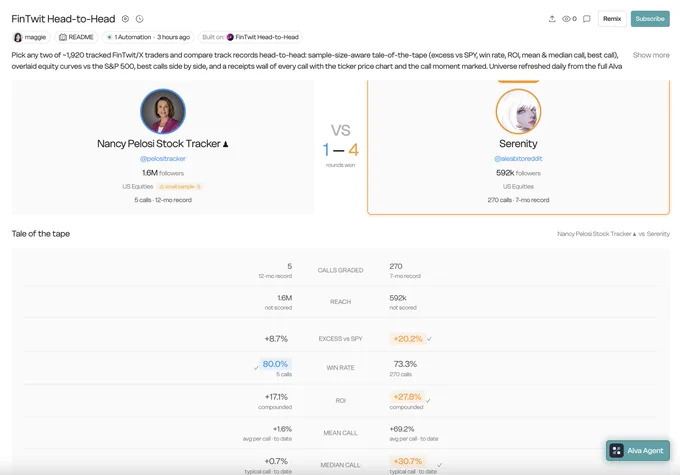Click the 5 calls · 12-mo record text

click(x=163, y=200)
